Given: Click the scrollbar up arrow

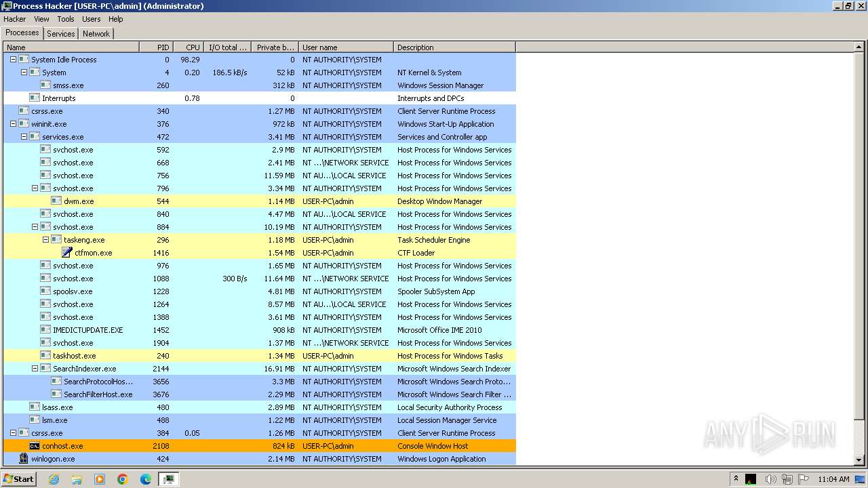Looking at the screenshot, I should pyautogui.click(x=861, y=47).
